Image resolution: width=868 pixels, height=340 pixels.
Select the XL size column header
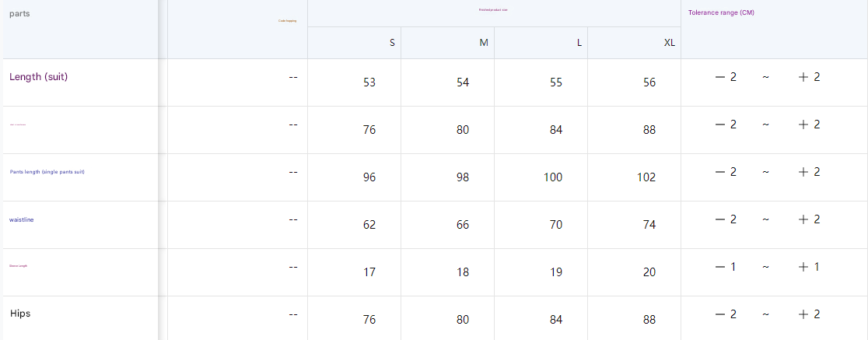669,43
